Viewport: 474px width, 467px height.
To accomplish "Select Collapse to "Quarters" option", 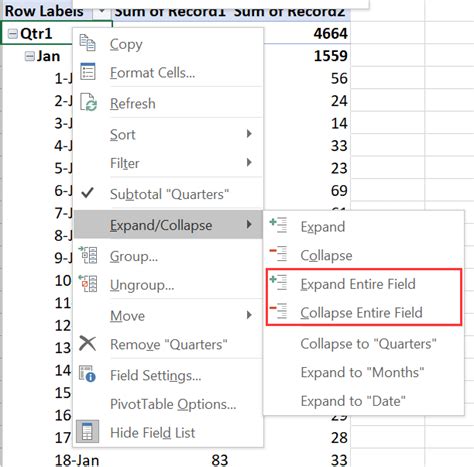I will coord(368,344).
